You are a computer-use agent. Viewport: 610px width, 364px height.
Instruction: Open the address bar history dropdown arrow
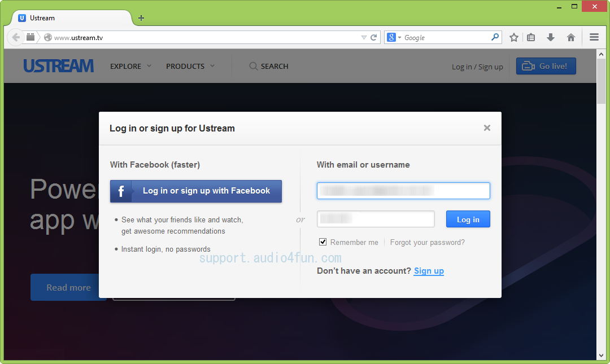[364, 37]
